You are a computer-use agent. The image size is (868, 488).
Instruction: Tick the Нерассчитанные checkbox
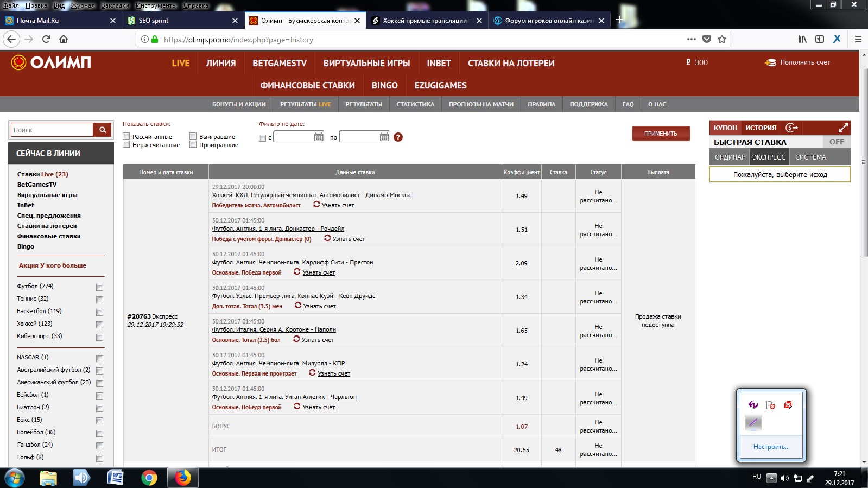click(x=126, y=144)
